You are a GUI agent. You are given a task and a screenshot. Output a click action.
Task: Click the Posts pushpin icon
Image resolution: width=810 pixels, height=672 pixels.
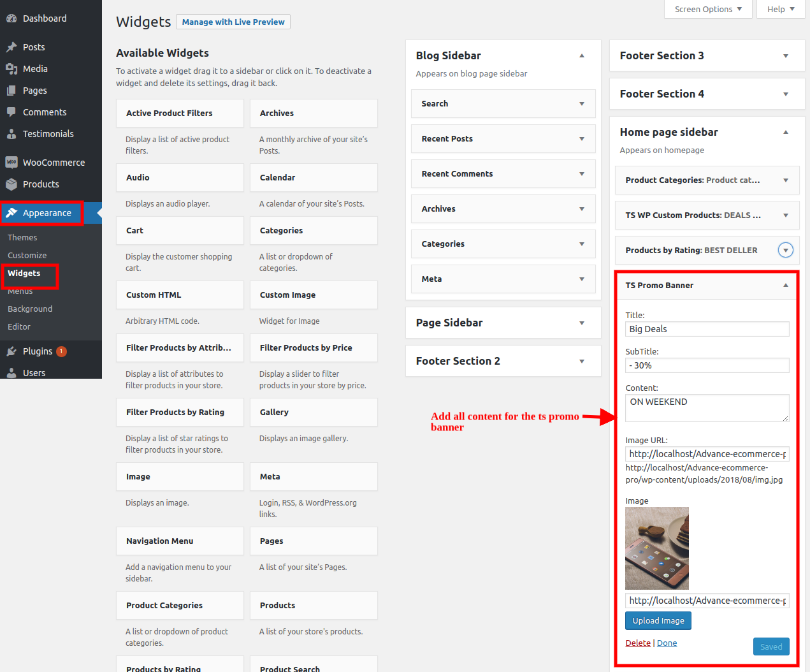[11, 47]
